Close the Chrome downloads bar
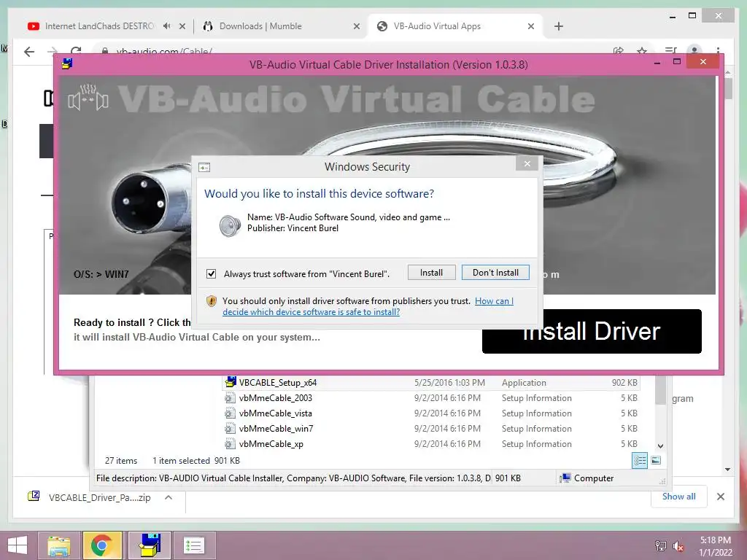This screenshot has height=560, width=747. tap(720, 497)
